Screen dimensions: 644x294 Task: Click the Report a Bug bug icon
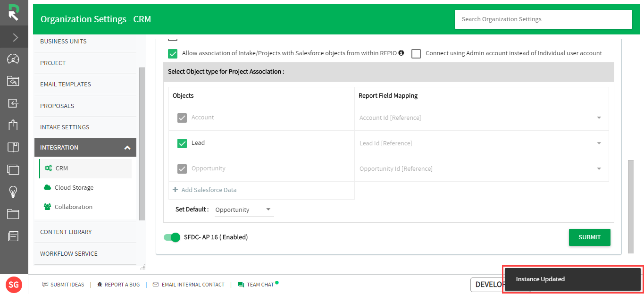pos(100,285)
